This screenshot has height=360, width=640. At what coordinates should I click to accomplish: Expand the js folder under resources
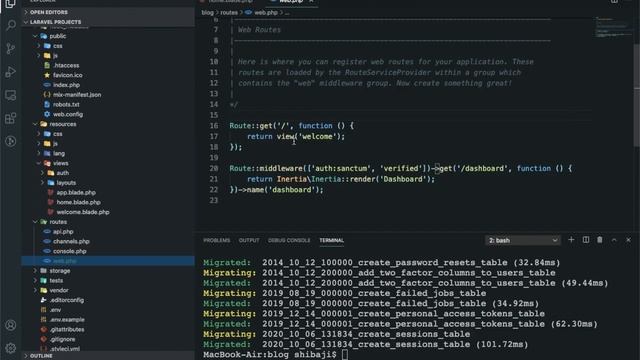tap(55, 144)
